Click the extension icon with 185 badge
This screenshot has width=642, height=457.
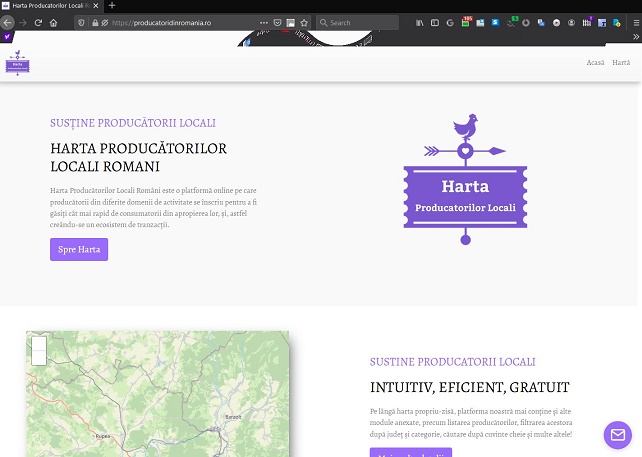tap(464, 22)
